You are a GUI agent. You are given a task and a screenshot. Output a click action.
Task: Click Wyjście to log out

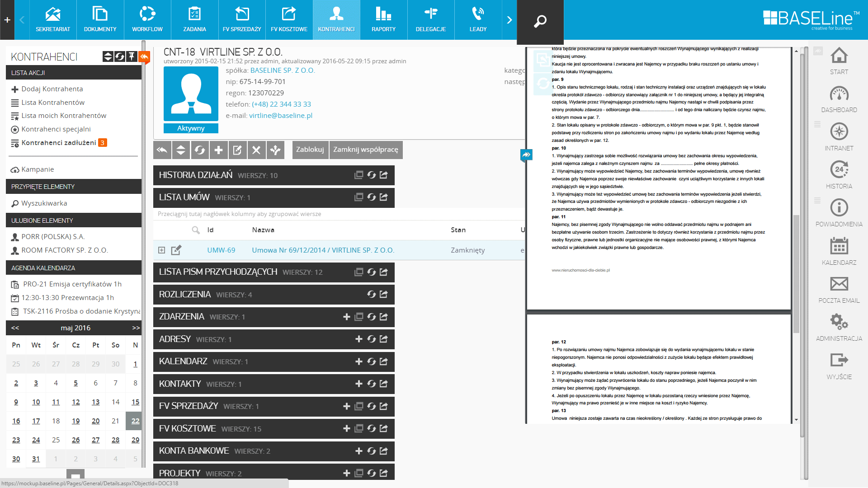(x=839, y=366)
